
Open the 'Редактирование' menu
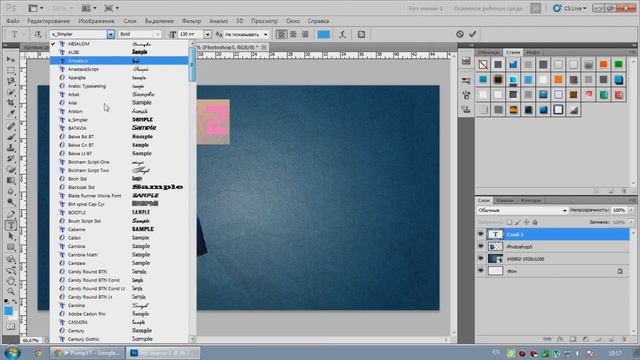coord(49,21)
